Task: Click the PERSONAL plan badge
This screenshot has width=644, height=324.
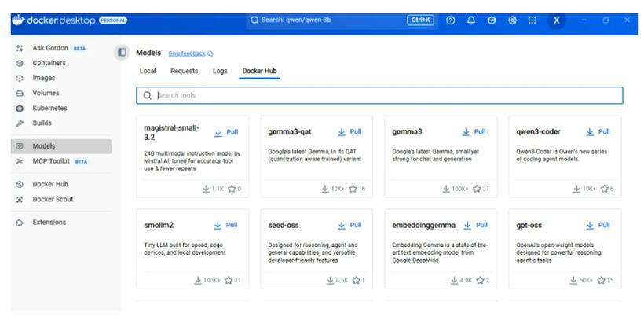Action: click(x=113, y=20)
